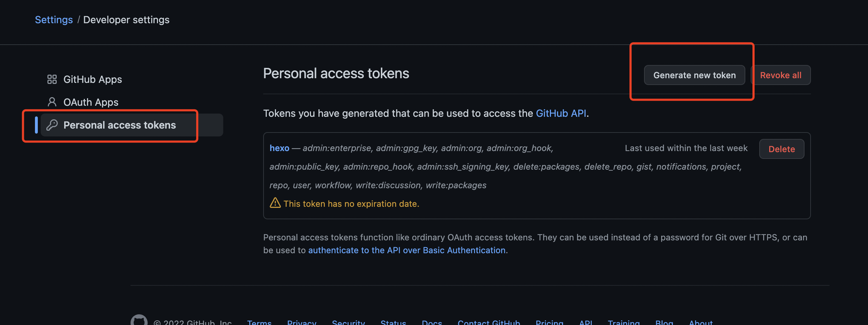Screen dimensions: 868x325
Task: Open authenticate to the API over Basic Authentication link
Action: point(407,250)
